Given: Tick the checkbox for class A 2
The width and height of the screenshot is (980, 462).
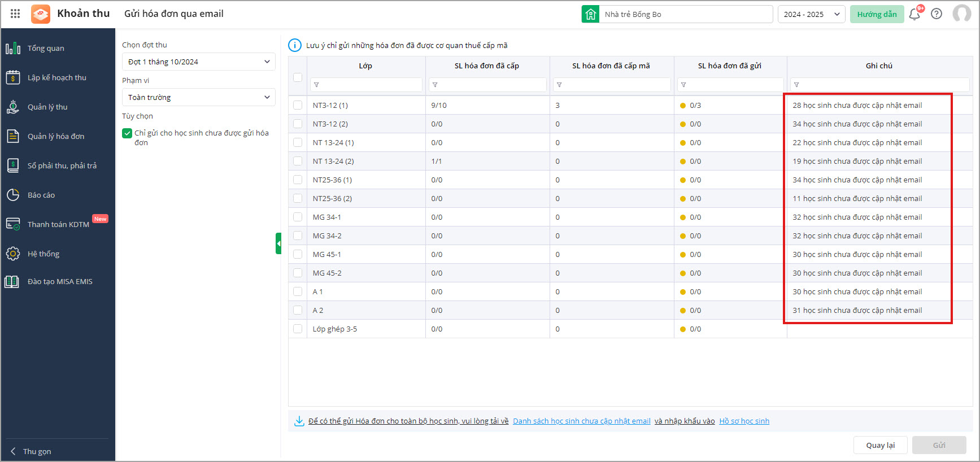Looking at the screenshot, I should coord(298,310).
